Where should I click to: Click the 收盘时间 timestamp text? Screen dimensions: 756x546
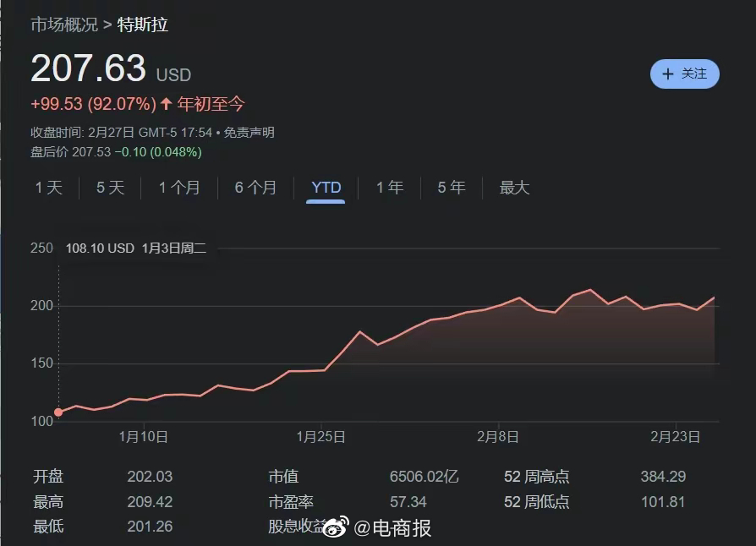point(122,132)
